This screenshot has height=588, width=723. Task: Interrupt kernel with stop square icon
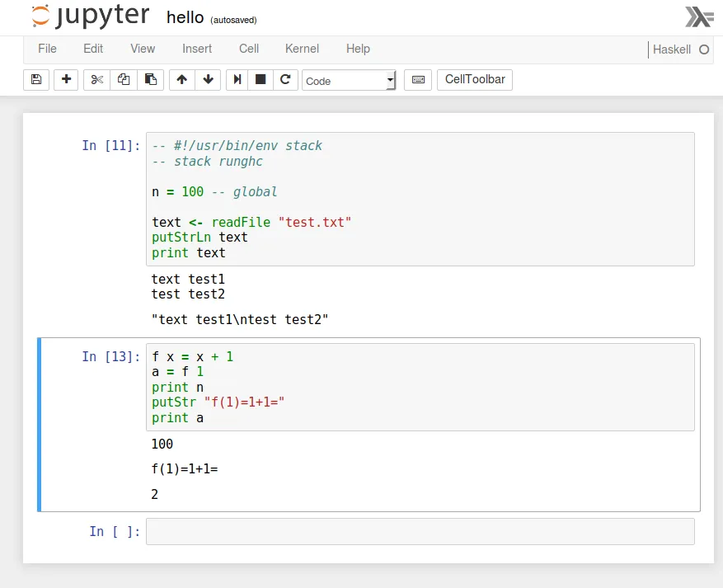click(x=261, y=80)
